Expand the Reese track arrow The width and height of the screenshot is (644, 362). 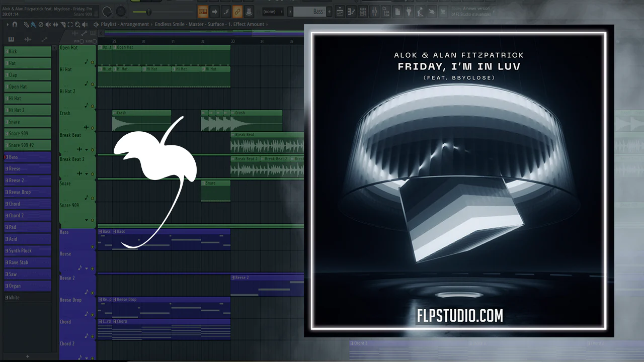tap(87, 268)
